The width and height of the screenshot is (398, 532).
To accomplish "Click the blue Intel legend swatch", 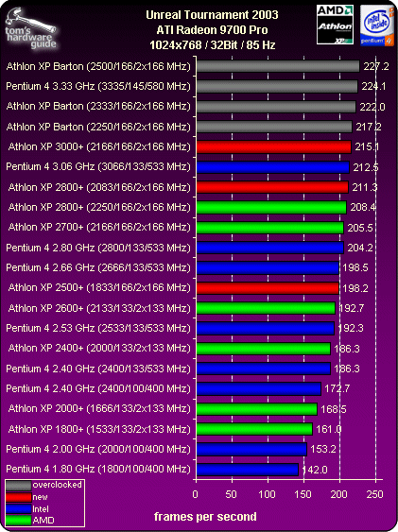I will pos(19,509).
